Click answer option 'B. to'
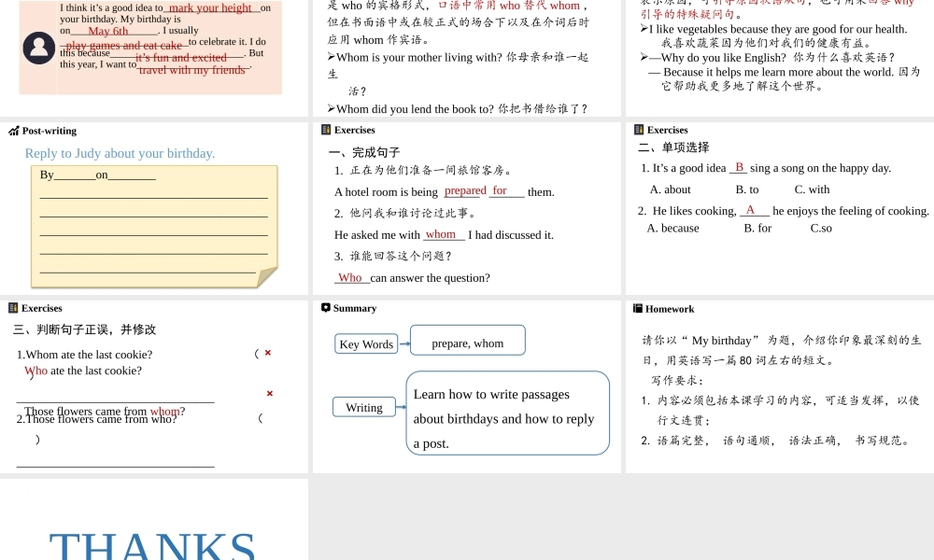934x560 pixels. [x=747, y=189]
